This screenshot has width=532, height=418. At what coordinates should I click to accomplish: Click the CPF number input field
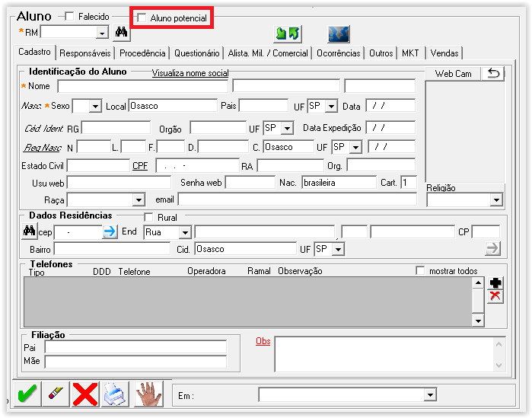197,165
